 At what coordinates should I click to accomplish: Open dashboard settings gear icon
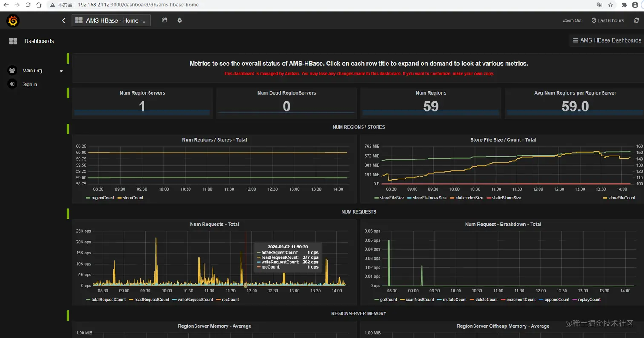point(180,20)
